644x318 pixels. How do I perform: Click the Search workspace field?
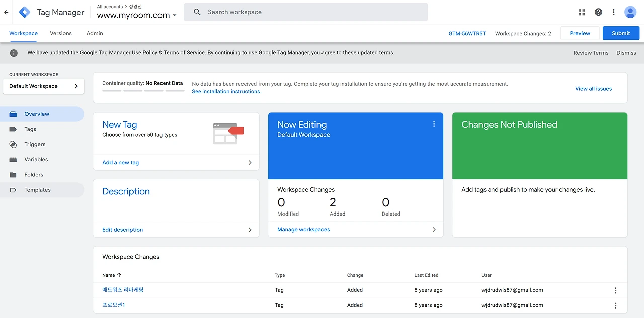pyautogui.click(x=305, y=12)
